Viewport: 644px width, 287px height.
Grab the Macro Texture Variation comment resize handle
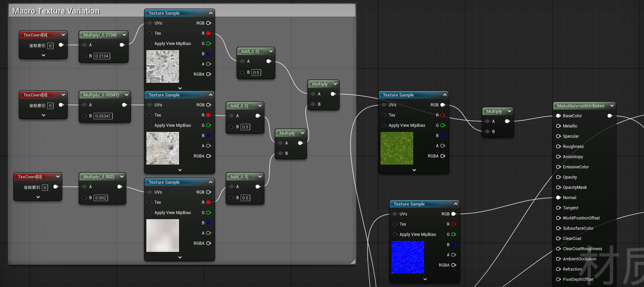point(353,262)
